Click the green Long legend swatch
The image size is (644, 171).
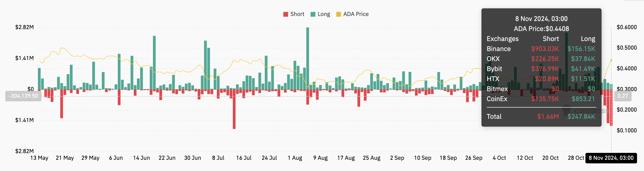click(313, 14)
